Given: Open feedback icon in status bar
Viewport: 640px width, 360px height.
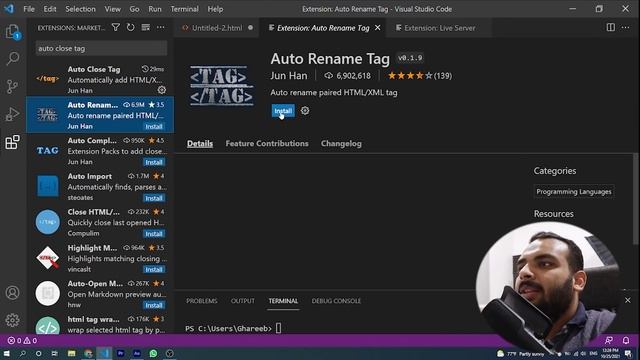Looking at the screenshot, I should (x=609, y=340).
